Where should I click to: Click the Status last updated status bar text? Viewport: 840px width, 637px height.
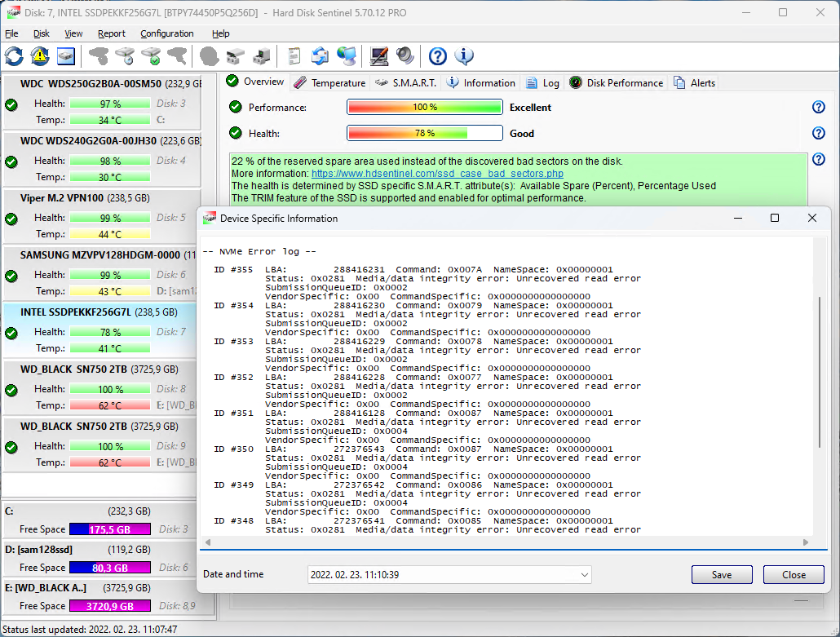pos(90,630)
